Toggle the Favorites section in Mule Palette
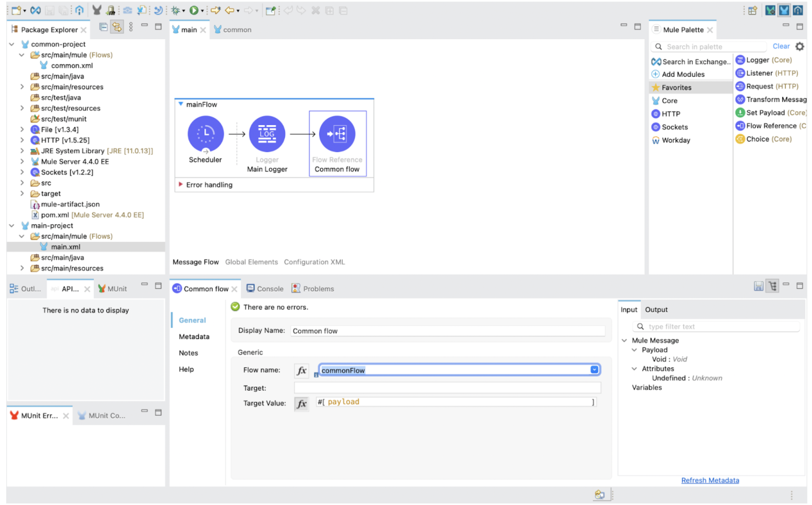Viewport: 812px width, 505px height. pyautogui.click(x=676, y=87)
